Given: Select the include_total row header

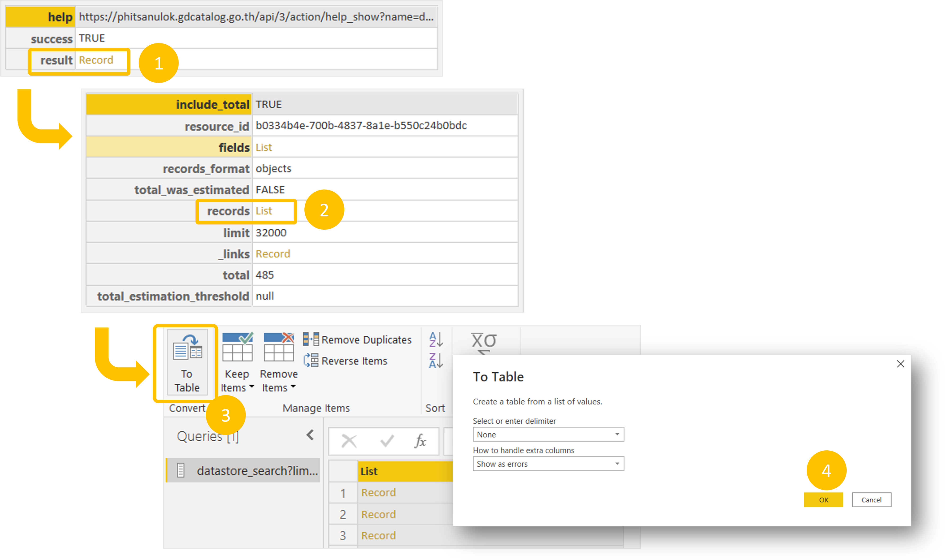Looking at the screenshot, I should tap(169, 104).
